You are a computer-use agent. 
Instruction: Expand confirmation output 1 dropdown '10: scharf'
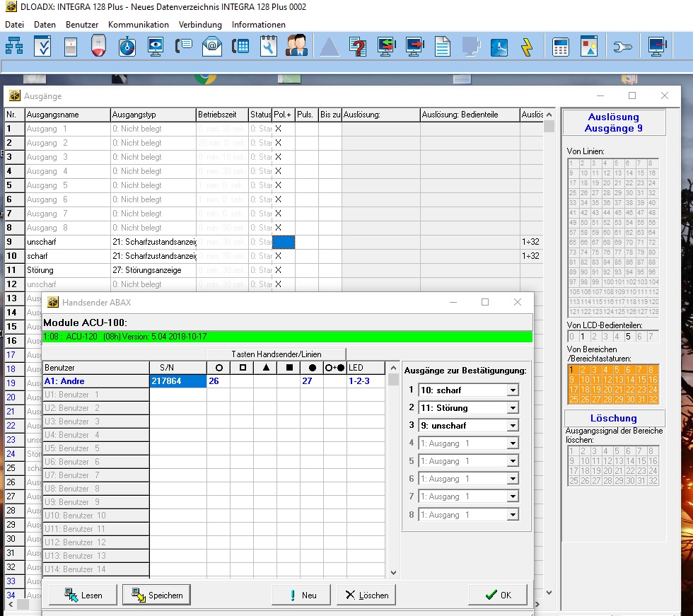(513, 390)
